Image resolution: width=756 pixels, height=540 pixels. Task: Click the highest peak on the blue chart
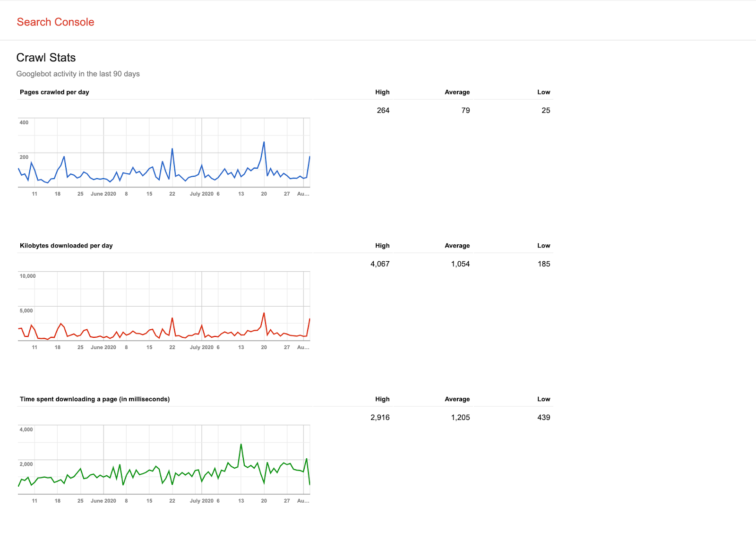pyautogui.click(x=264, y=142)
